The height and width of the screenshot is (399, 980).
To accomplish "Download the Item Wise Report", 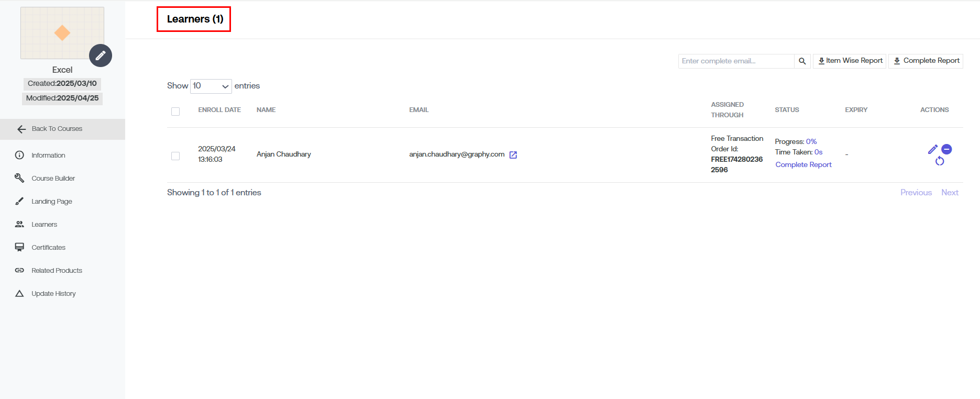I will coord(850,61).
